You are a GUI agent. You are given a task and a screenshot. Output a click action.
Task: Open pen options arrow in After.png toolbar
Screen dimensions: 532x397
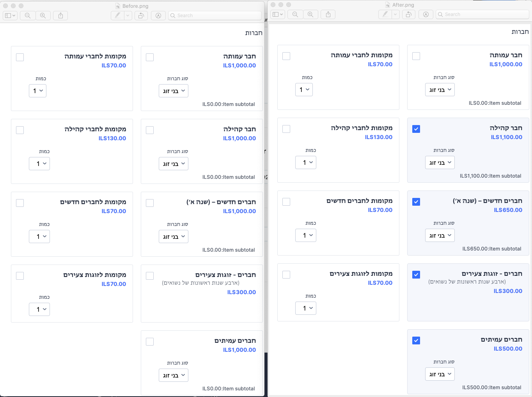click(x=395, y=14)
